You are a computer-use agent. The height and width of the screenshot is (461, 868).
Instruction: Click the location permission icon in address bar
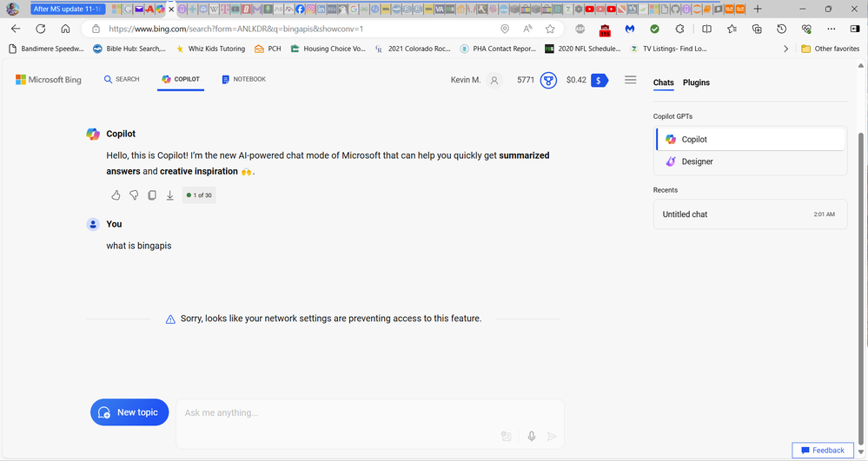pyautogui.click(x=505, y=29)
